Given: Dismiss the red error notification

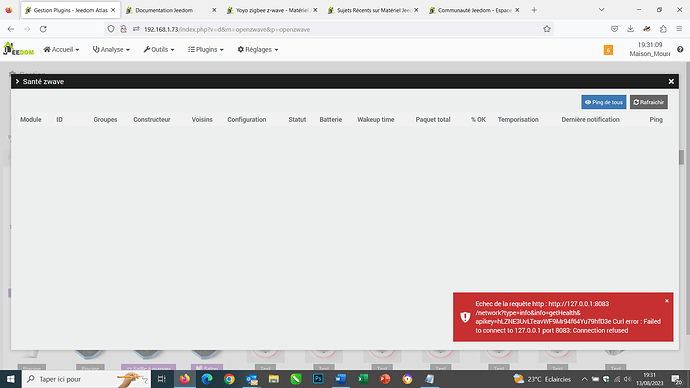Looking at the screenshot, I should (667, 301).
